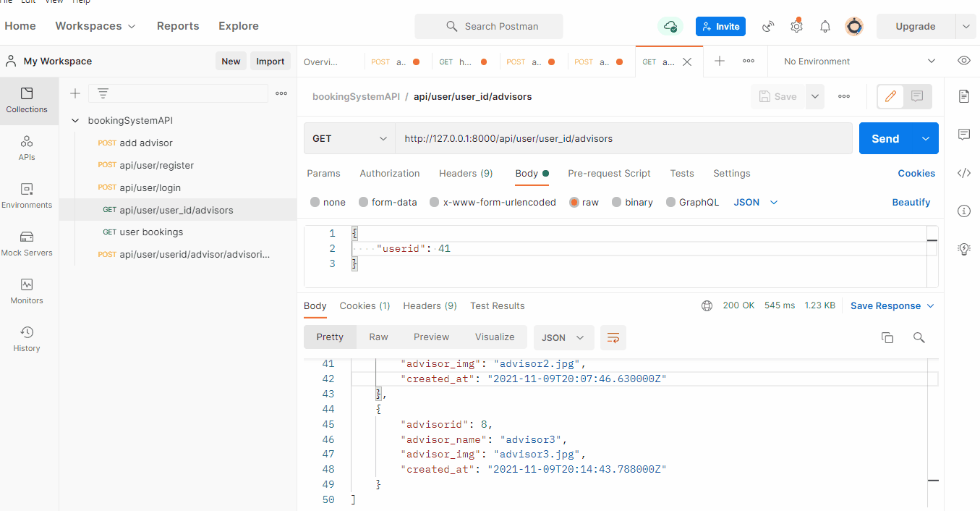Search the response with magnifier icon
The image size is (980, 511).
click(919, 338)
